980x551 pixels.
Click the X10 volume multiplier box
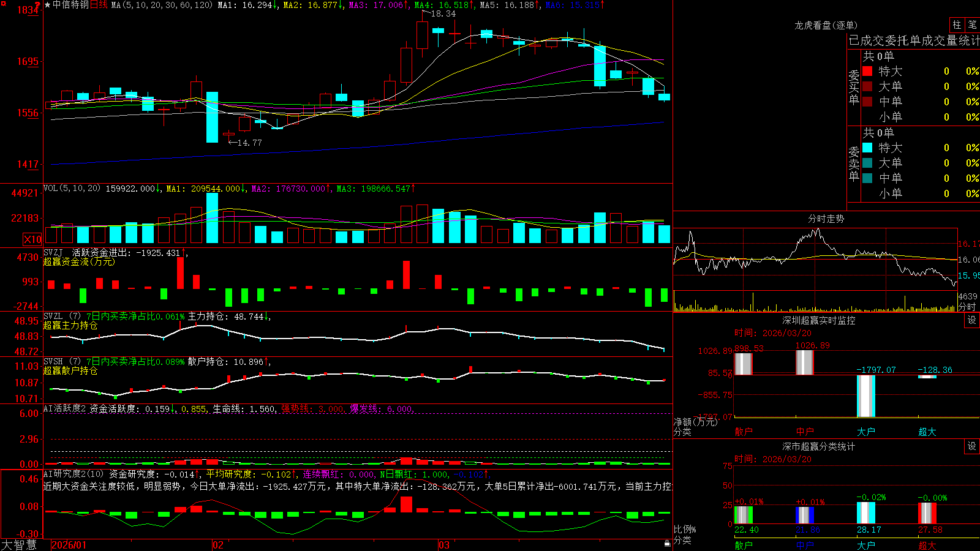point(32,239)
